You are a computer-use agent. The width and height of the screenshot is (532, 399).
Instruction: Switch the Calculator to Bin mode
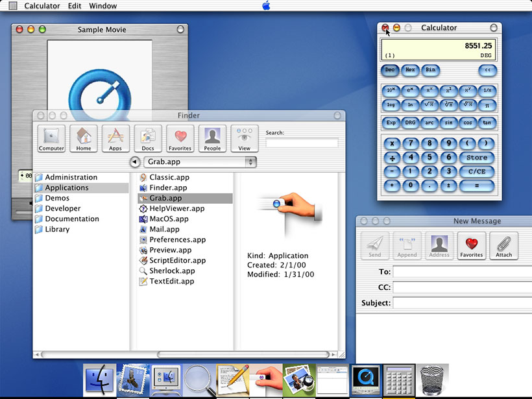click(430, 71)
